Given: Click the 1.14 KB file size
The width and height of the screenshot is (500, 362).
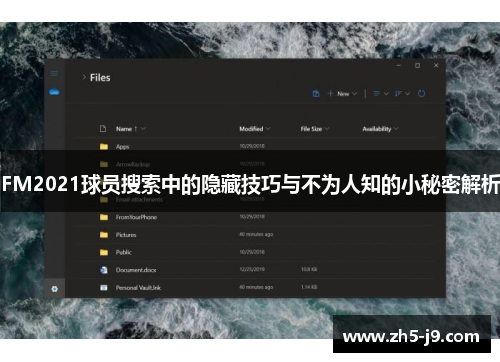Looking at the screenshot, I should tap(309, 287).
